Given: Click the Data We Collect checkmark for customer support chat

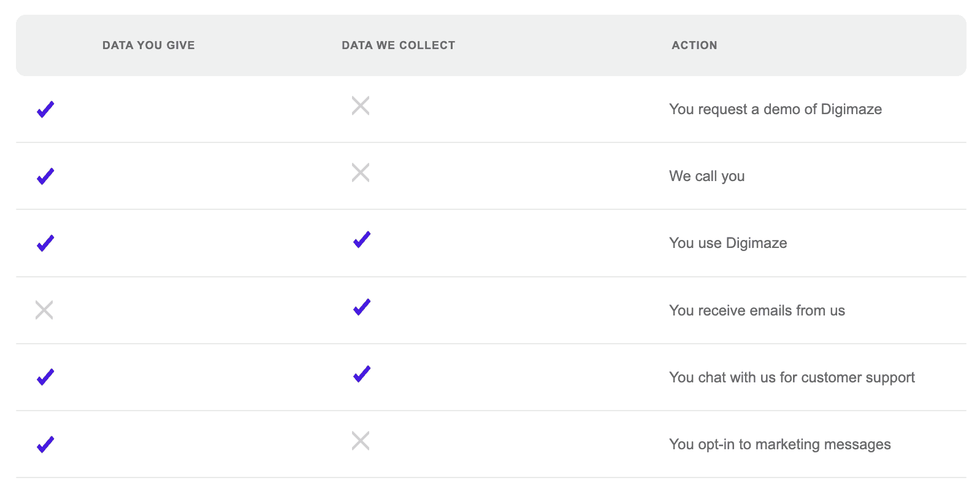Looking at the screenshot, I should tap(362, 374).
